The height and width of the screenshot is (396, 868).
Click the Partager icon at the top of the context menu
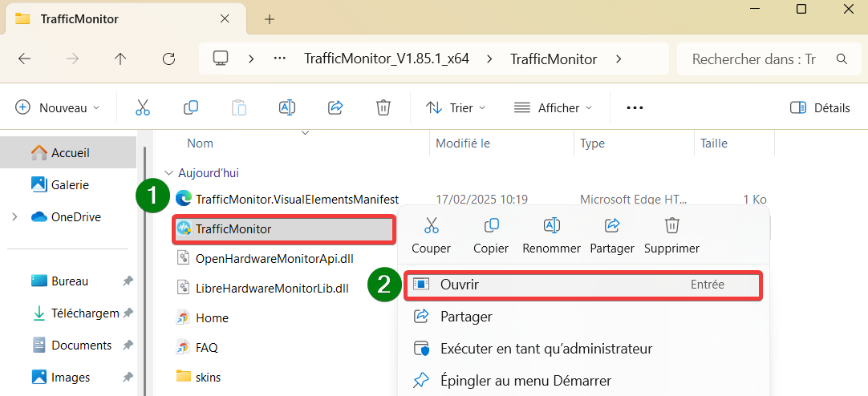[612, 225]
